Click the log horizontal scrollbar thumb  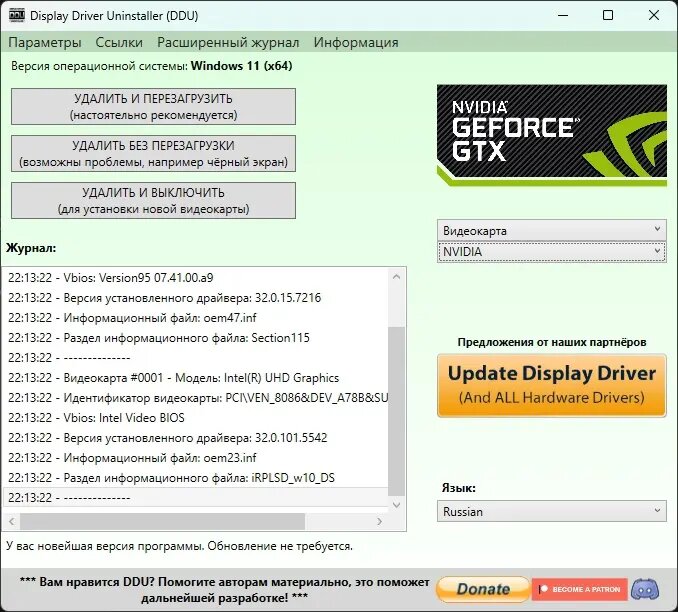point(162,522)
